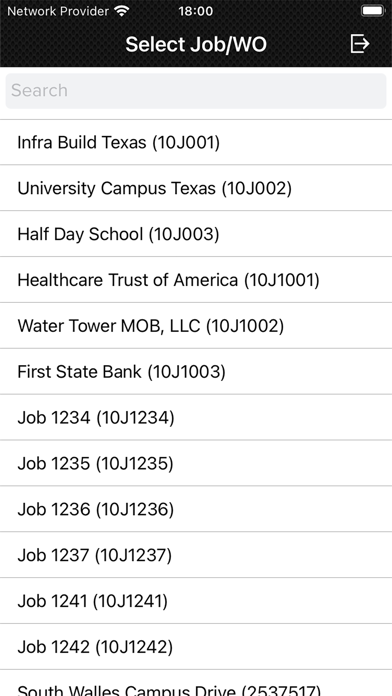
Task: Open Job 1235 entry
Action: (x=196, y=463)
